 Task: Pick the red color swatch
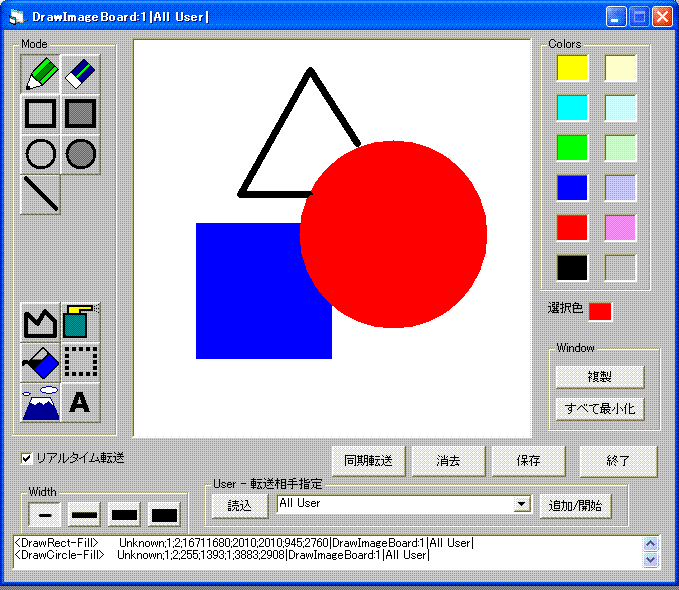pyautogui.click(x=572, y=227)
